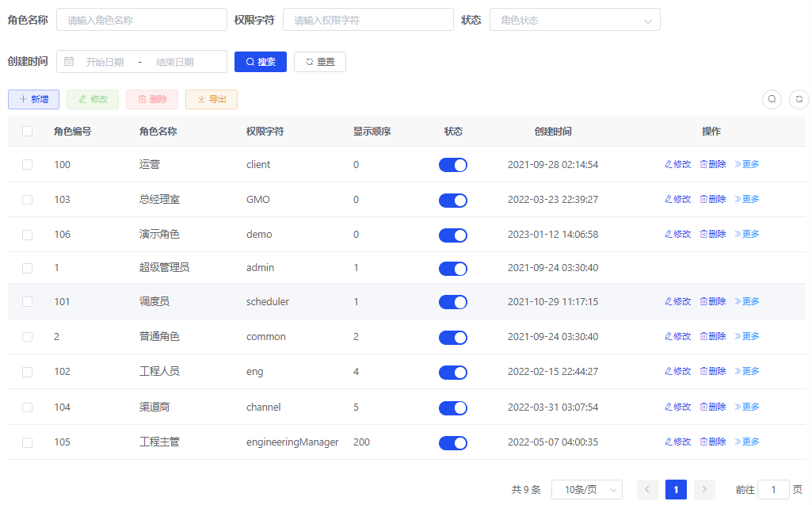Click the 角色名称 role name input field
Image resolution: width=812 pixels, height=505 pixels.
click(x=141, y=21)
